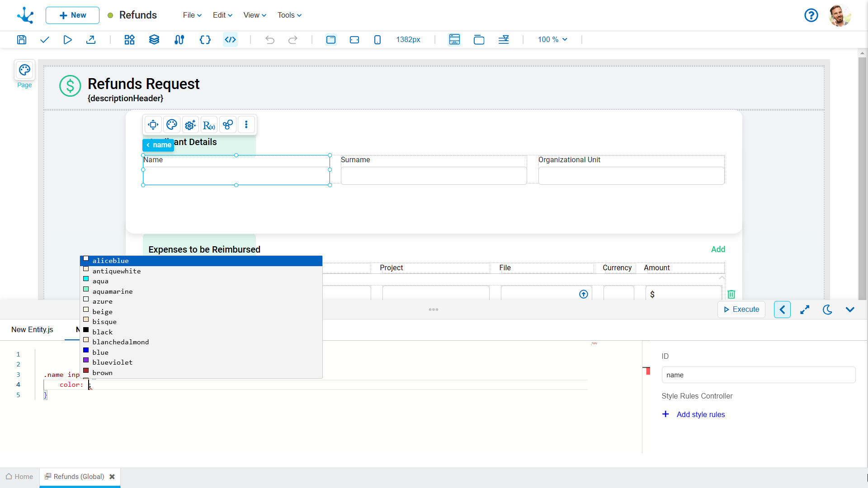Click the Undo arrow icon

(x=270, y=40)
